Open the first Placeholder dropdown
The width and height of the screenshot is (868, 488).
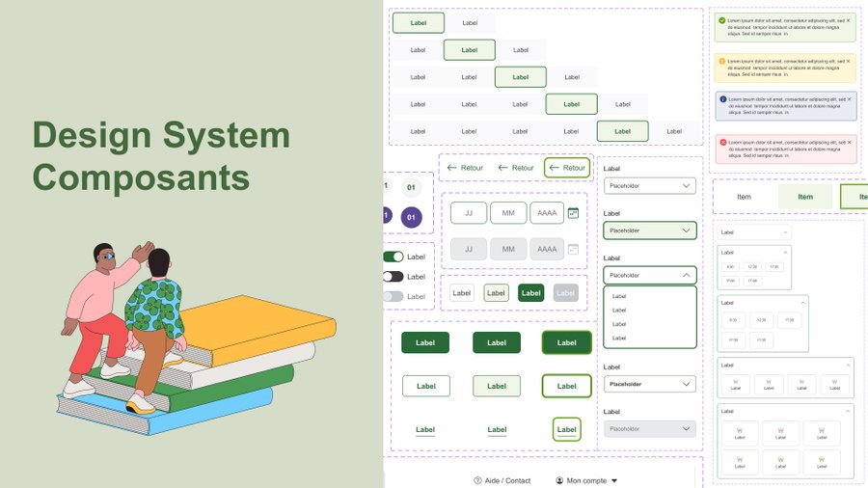649,185
